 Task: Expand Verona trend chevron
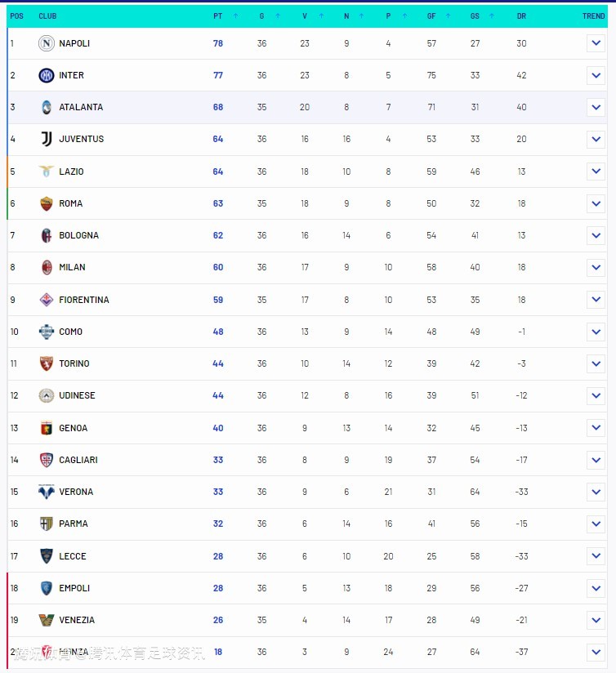pos(596,492)
